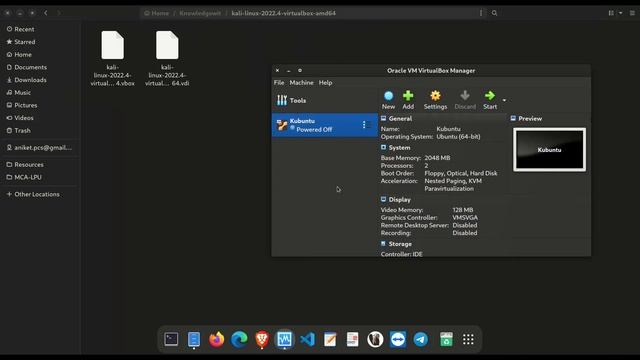The width and height of the screenshot is (640, 360).
Task: Click the General section header
Action: point(400,118)
